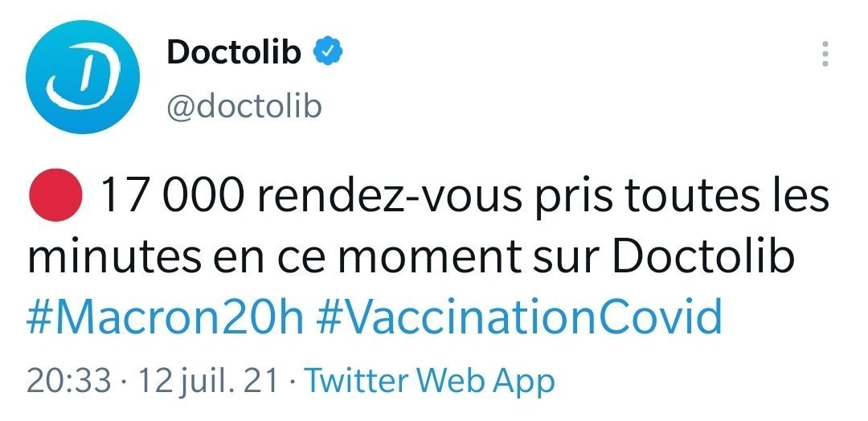
Task: Click the Twitter Web App source link
Action: 430,381
